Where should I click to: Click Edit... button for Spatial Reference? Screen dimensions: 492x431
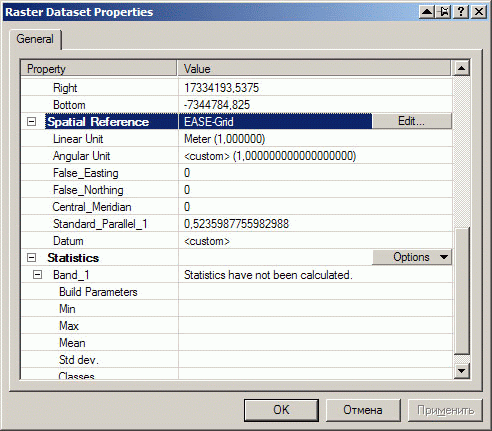pos(412,121)
